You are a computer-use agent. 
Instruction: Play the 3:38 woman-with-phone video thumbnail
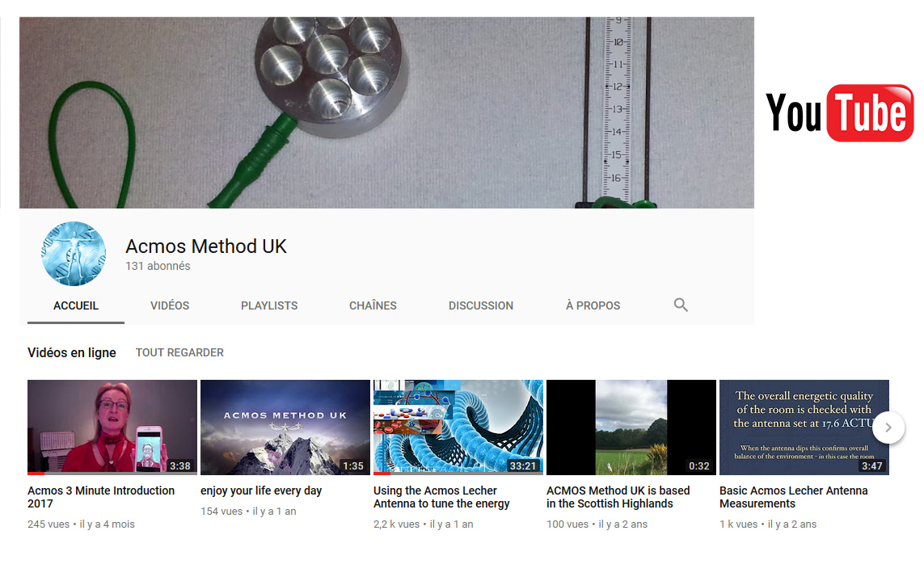click(x=112, y=427)
